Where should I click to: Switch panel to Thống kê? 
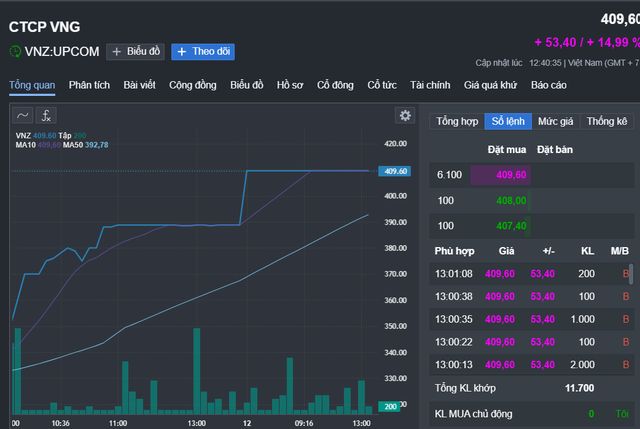click(607, 121)
